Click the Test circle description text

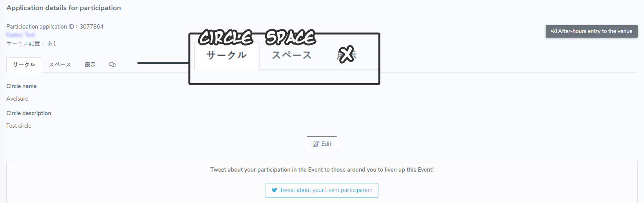[x=19, y=126]
